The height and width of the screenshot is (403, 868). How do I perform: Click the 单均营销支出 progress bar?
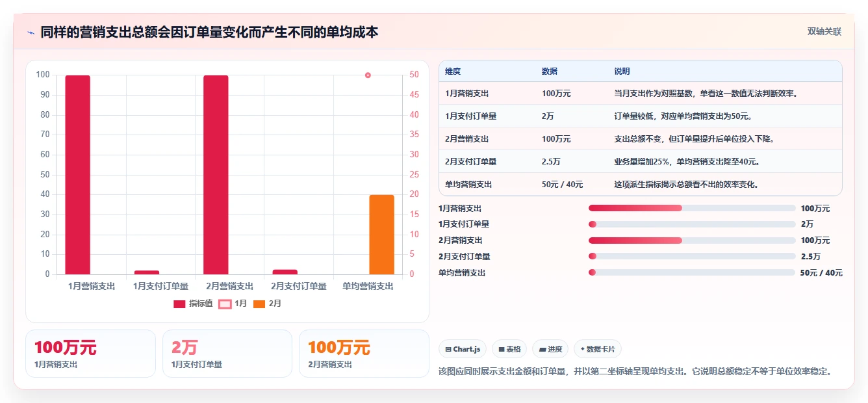click(692, 272)
